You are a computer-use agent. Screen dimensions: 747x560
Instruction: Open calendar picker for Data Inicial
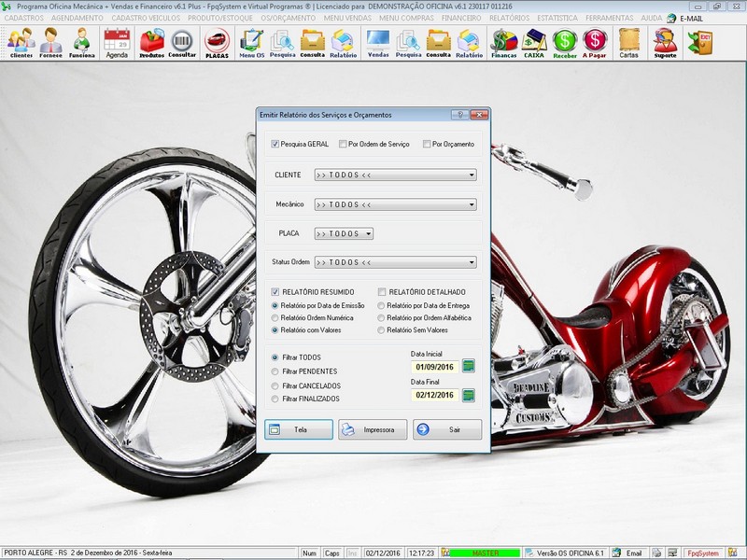469,366
